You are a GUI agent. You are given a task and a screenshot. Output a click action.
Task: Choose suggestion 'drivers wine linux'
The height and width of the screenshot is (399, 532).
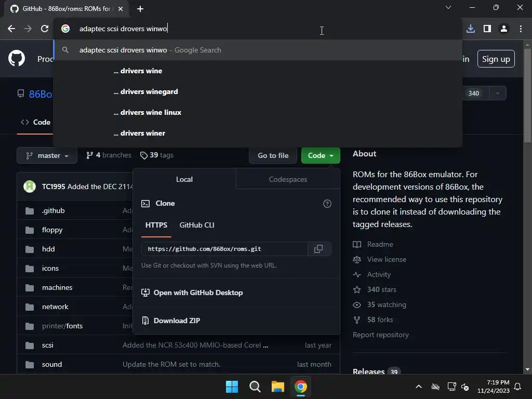click(258, 112)
